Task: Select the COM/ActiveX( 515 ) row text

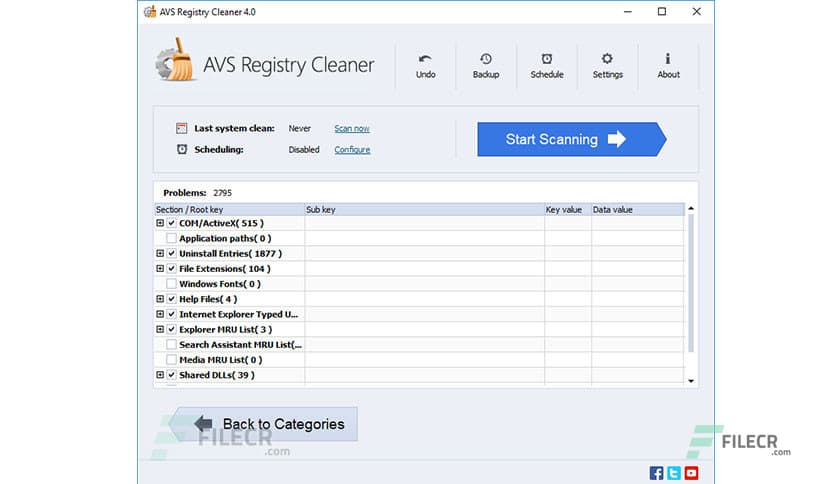Action: [221, 223]
